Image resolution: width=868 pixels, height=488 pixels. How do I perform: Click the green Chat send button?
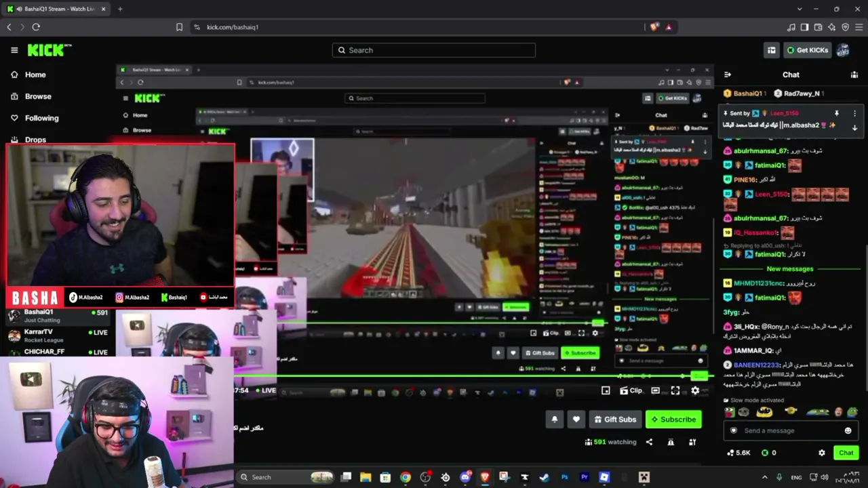click(x=846, y=453)
